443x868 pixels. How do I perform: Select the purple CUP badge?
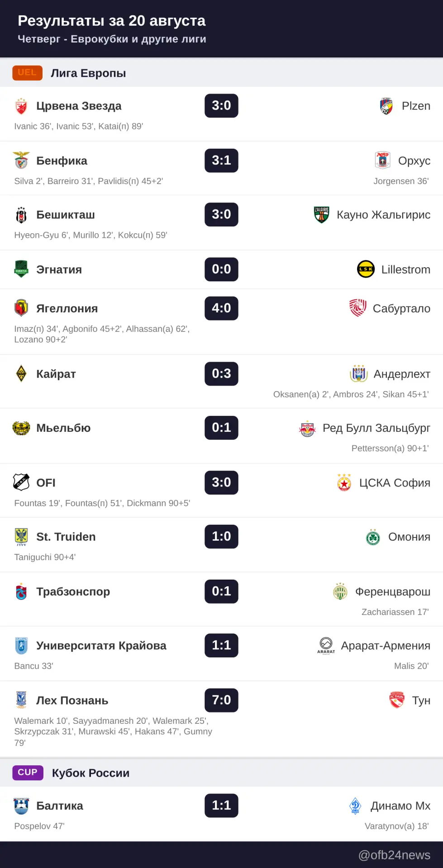pyautogui.click(x=28, y=773)
